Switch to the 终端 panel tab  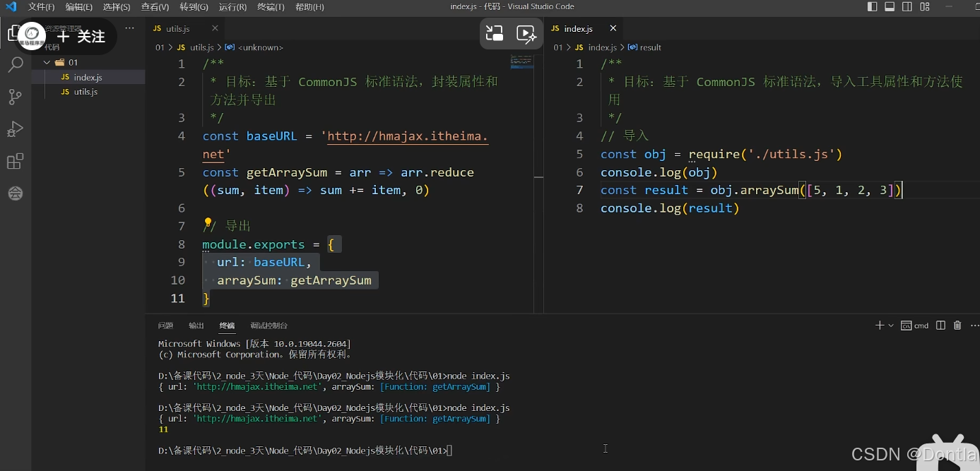pos(227,326)
